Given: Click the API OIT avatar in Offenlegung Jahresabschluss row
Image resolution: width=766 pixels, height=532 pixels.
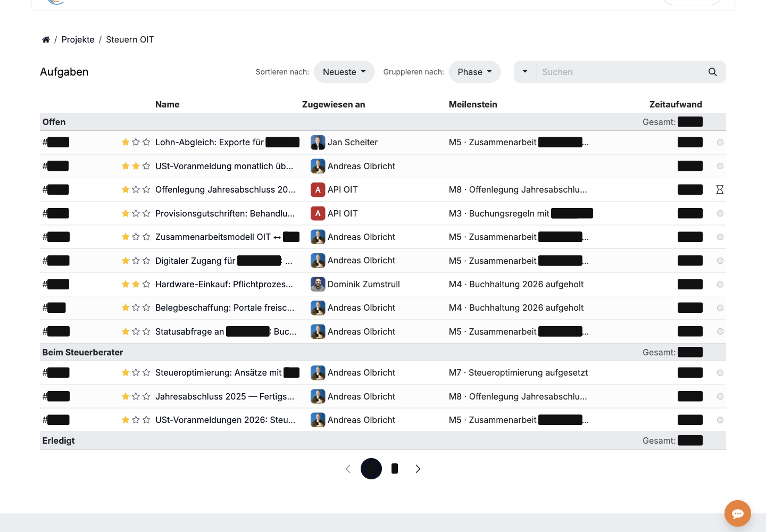Looking at the screenshot, I should [318, 189].
